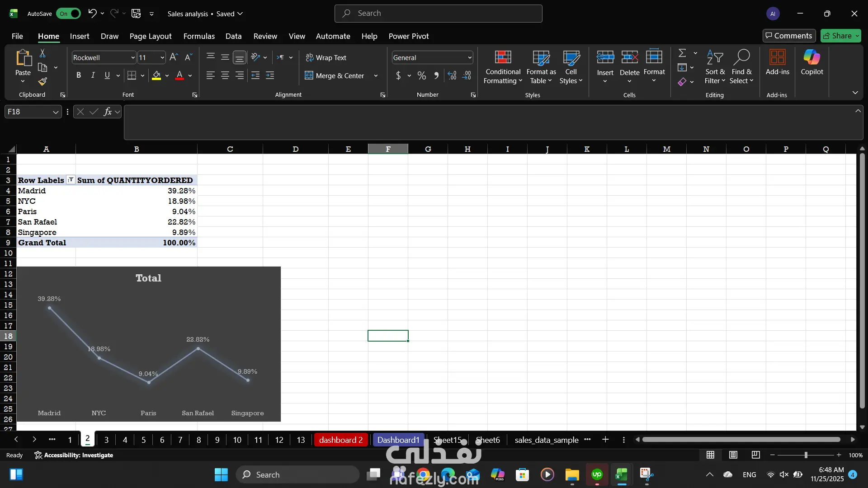Click the Cut scissors icon
The image size is (868, 488).
pos(42,53)
